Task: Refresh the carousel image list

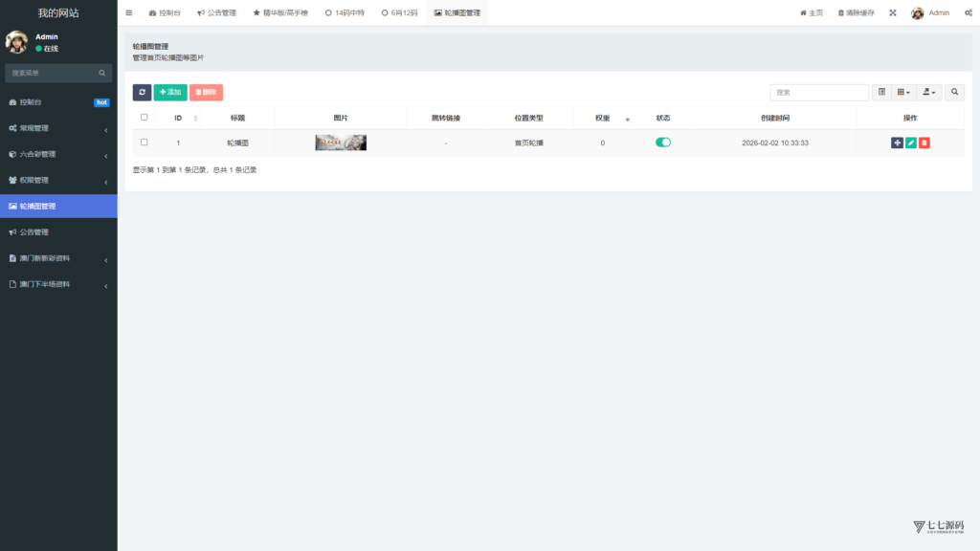Action: click(142, 92)
